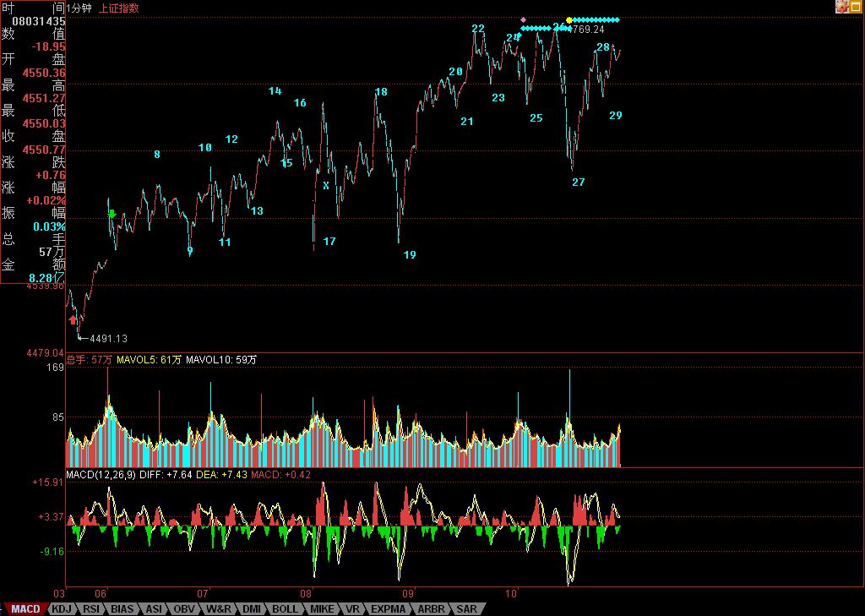Screen dimensions: 865x616
Task: Switch to the EXPMA indicator tab
Action: 388,608
